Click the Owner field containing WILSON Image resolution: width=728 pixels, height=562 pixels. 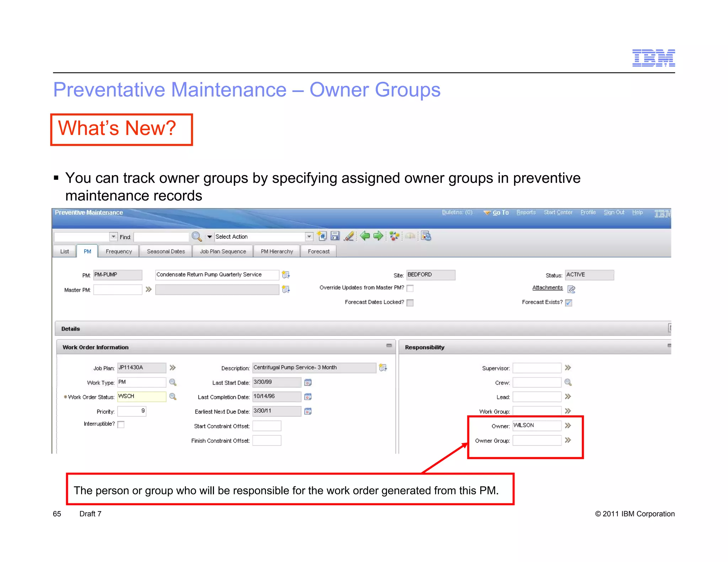pos(537,426)
